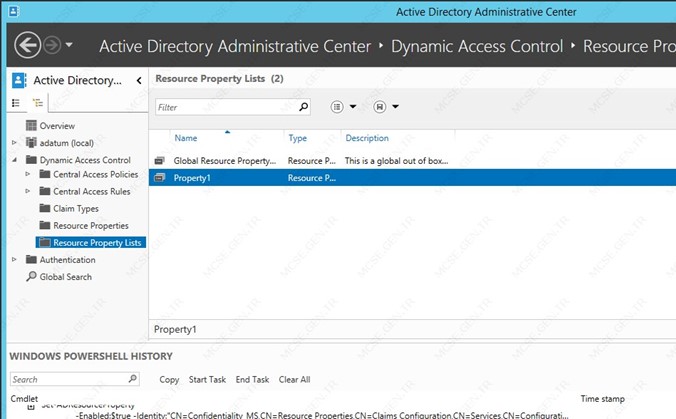676x419 pixels.
Task: Click the Back navigation arrow button
Action: pyautogui.click(x=28, y=45)
